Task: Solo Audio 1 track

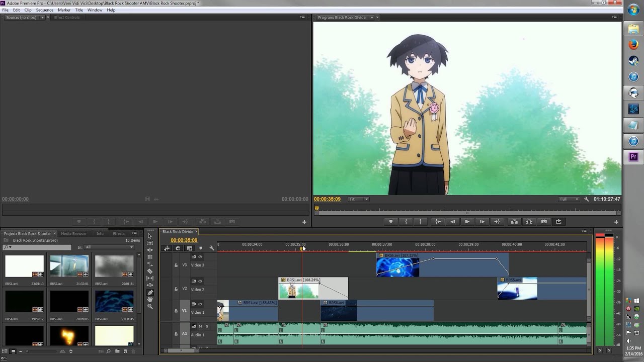Action: (207, 326)
